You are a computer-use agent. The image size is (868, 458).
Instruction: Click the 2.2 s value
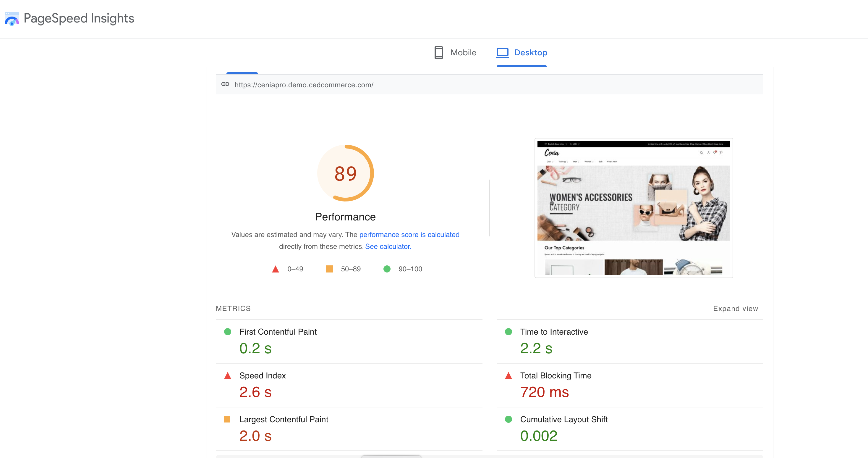coord(536,349)
